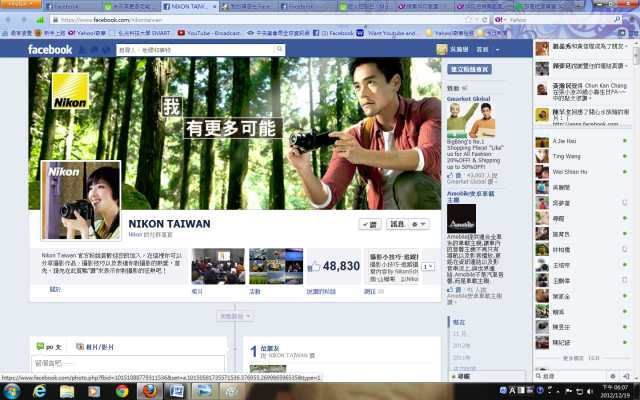Go to Home link in the blue bar

point(482,50)
